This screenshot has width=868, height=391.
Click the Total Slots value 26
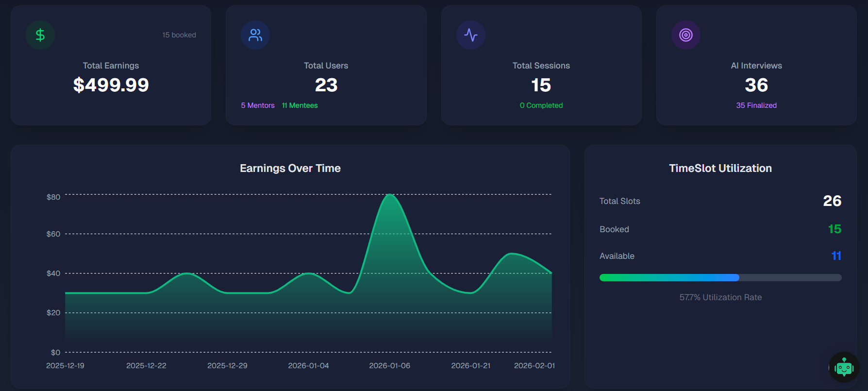point(832,201)
